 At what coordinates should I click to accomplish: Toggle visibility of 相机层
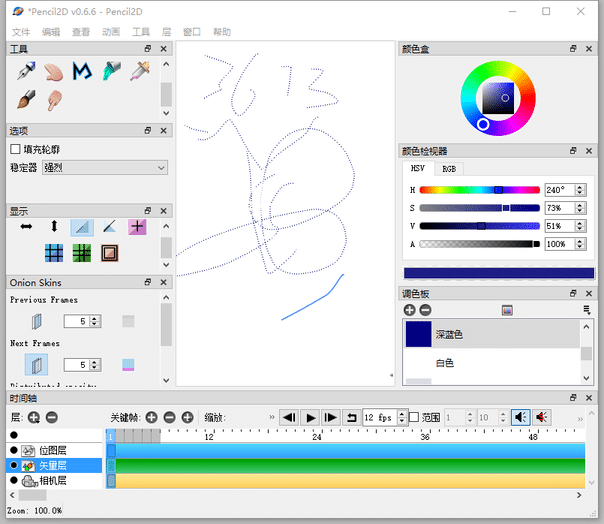(x=14, y=480)
